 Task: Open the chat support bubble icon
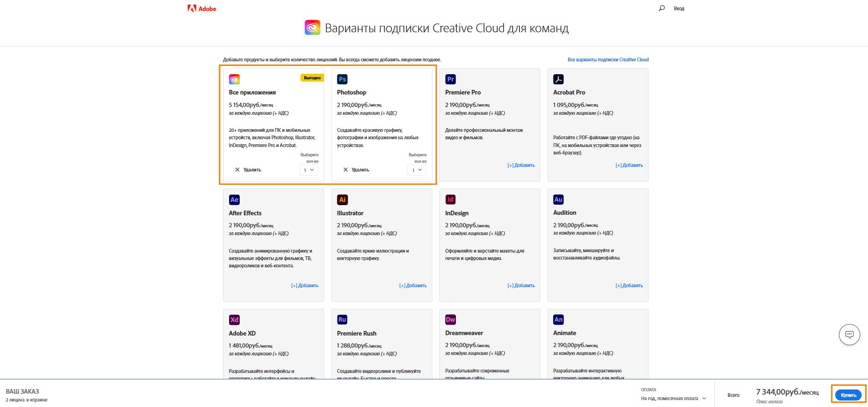pos(850,335)
